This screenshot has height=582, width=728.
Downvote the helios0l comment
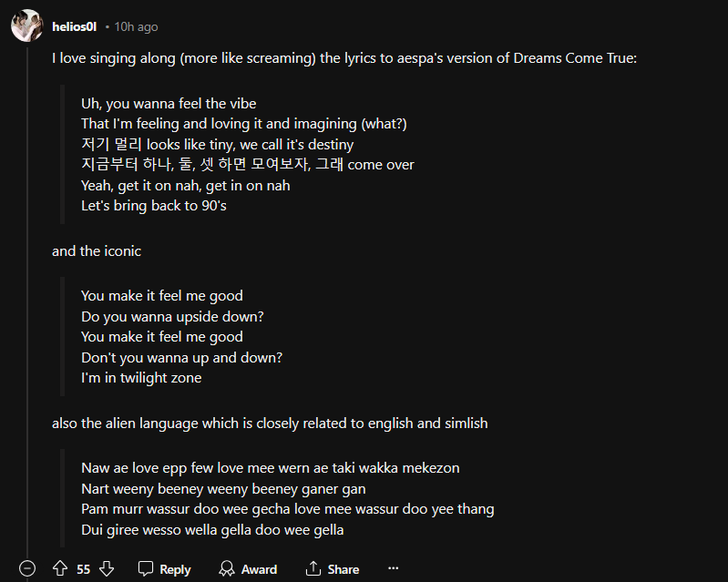tap(107, 568)
